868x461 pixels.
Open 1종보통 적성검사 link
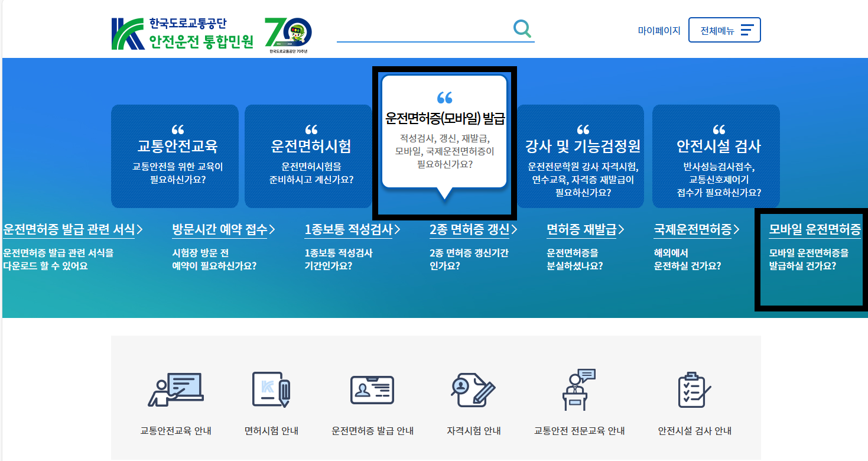352,230
